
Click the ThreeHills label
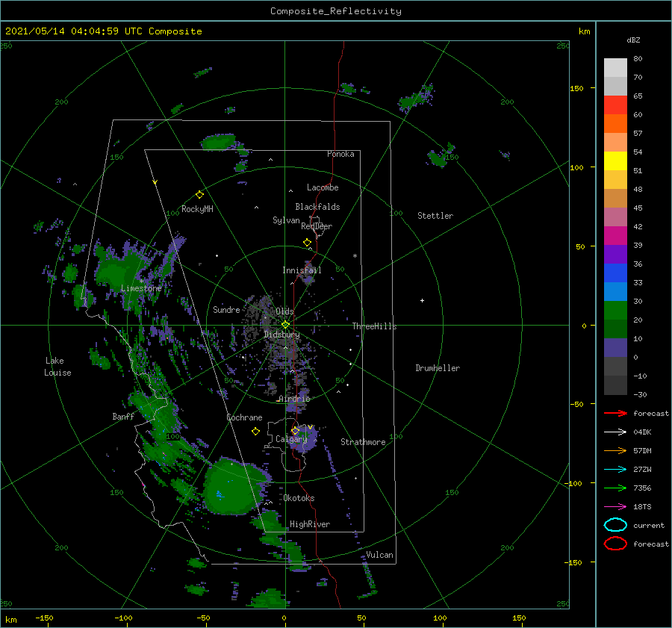(374, 326)
